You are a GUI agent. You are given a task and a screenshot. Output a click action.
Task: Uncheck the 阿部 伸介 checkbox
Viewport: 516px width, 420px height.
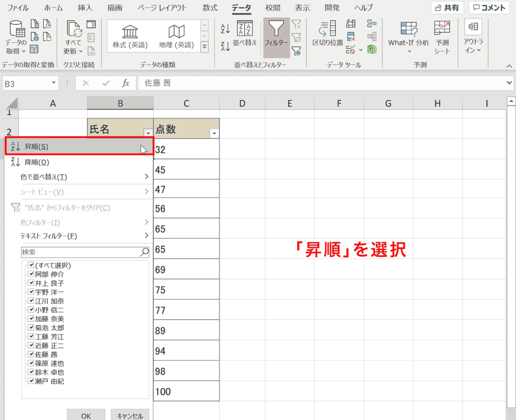(31, 274)
